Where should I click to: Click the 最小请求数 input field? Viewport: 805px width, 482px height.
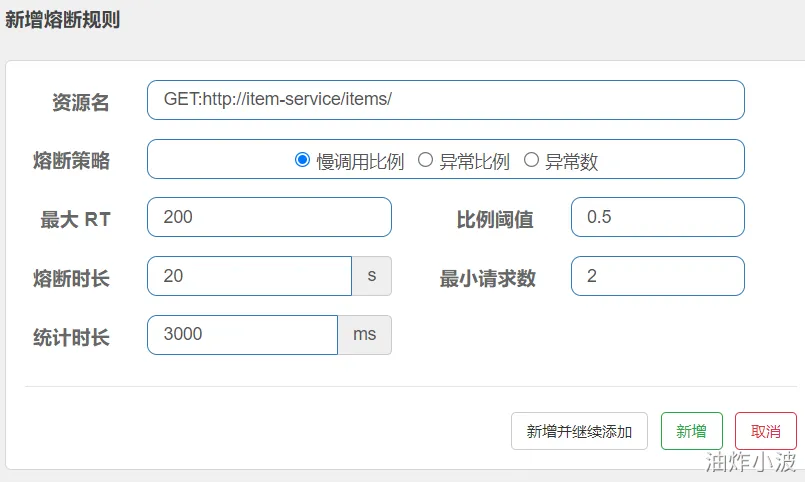click(x=657, y=276)
